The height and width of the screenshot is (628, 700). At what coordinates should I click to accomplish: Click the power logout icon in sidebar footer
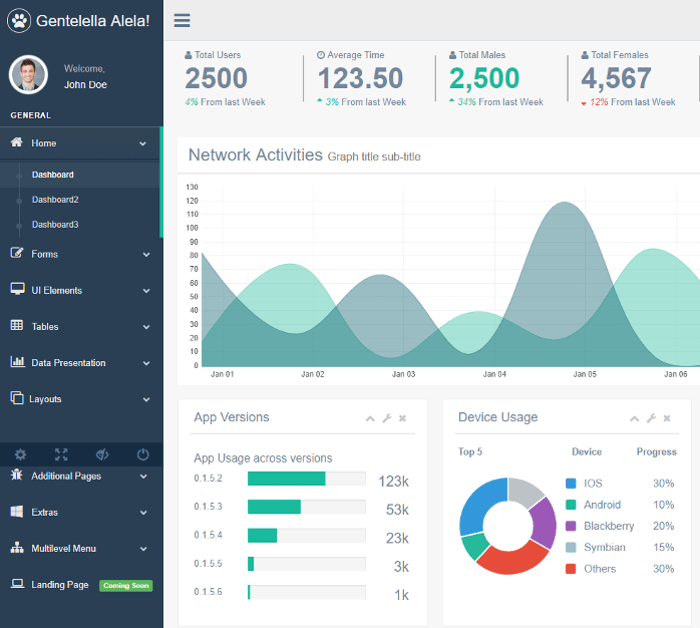tap(142, 455)
